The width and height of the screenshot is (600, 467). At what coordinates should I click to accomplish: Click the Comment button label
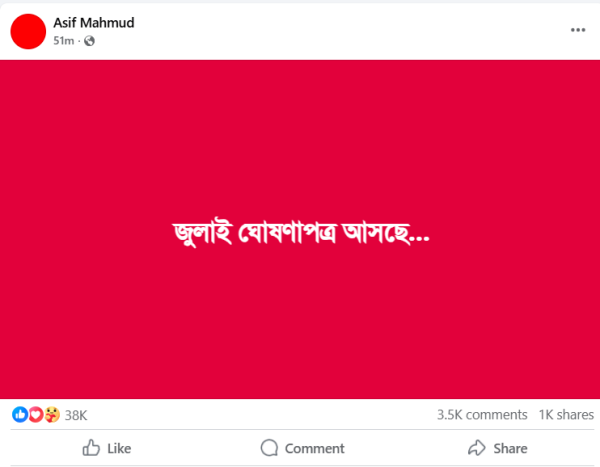coord(315,449)
